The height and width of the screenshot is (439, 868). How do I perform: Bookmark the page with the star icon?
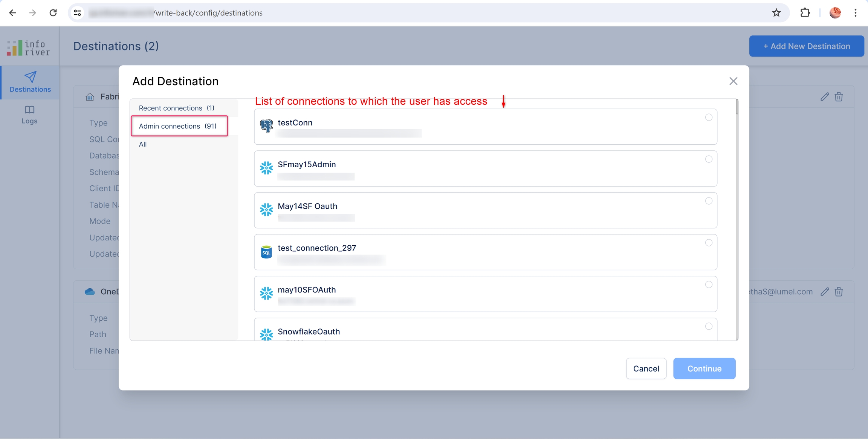(x=776, y=13)
